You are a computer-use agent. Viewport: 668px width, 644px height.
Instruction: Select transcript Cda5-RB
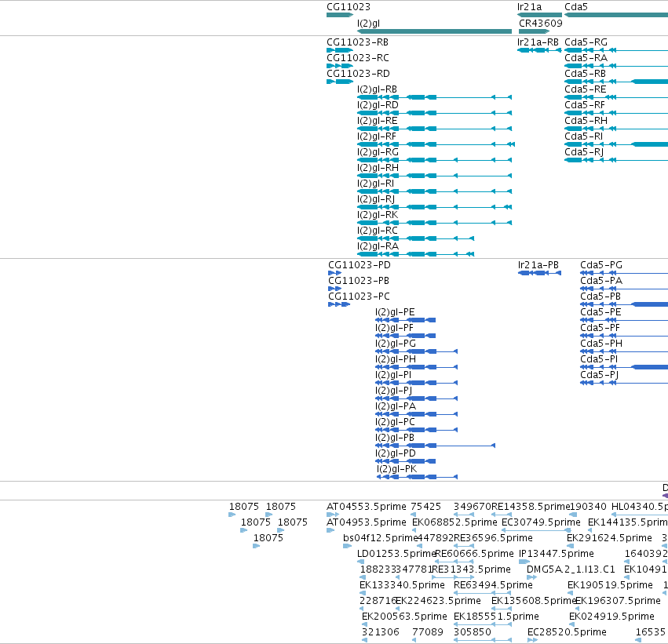[616, 82]
